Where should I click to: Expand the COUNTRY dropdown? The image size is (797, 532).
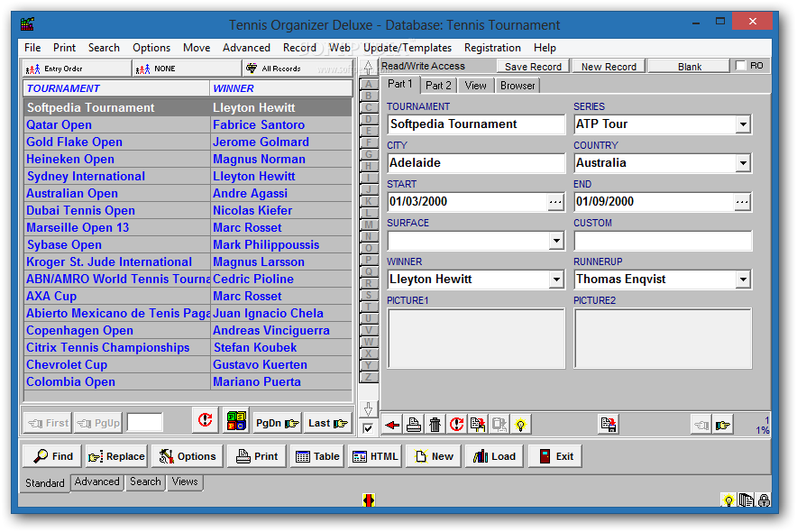pos(743,163)
